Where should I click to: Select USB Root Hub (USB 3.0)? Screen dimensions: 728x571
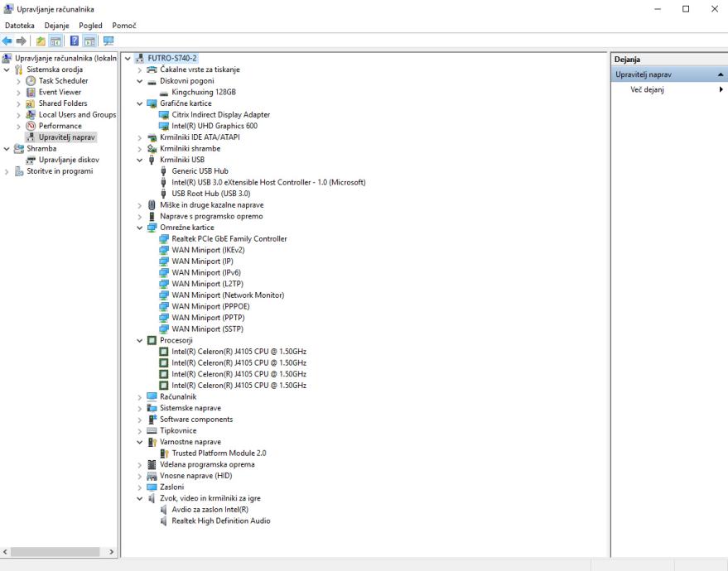[211, 194]
